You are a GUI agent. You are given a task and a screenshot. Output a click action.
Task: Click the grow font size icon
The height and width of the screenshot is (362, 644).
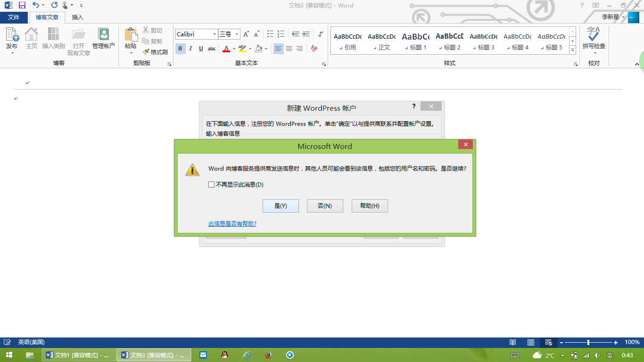point(246,34)
